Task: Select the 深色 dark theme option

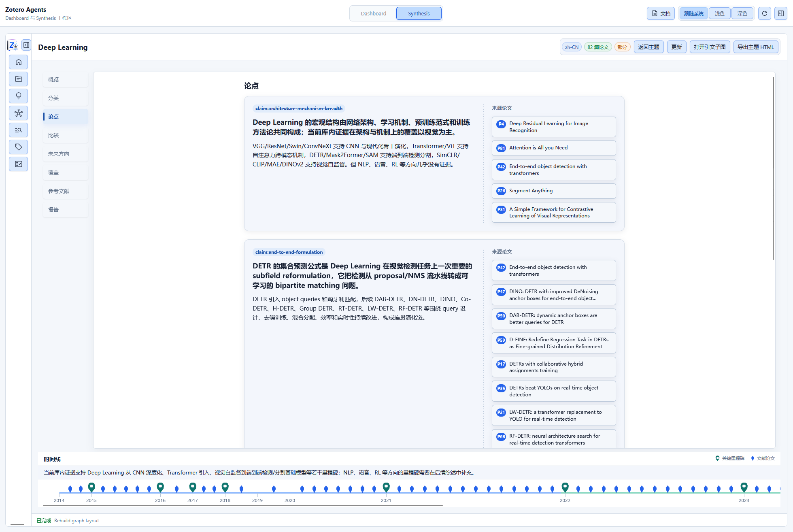Action: tap(742, 13)
